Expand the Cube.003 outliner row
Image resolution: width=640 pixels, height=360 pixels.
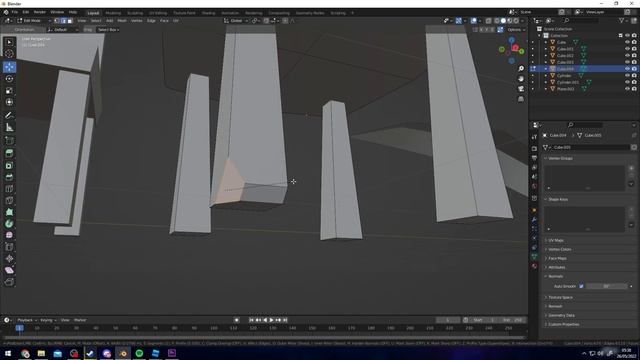(x=546, y=62)
